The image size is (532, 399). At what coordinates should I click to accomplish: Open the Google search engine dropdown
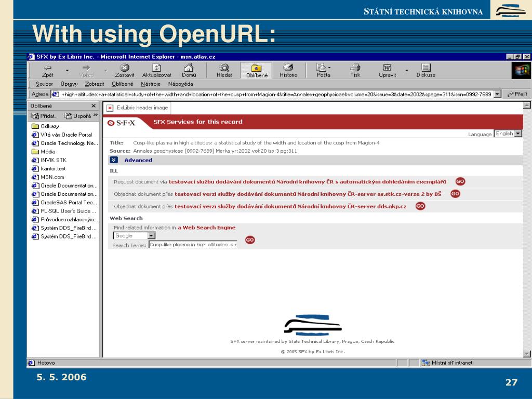134,235
